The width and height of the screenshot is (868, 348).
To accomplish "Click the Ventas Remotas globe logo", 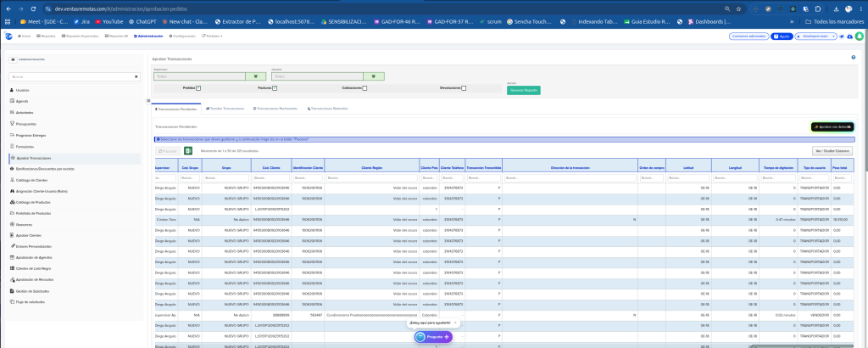I will (8, 36).
